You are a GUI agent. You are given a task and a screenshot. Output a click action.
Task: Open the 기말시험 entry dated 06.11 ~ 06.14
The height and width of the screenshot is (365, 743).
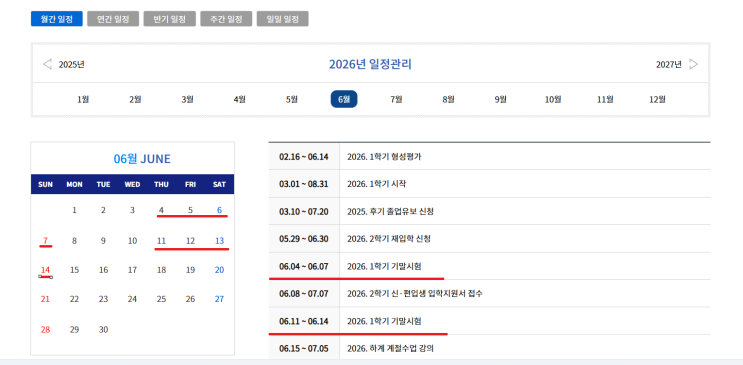(x=384, y=321)
